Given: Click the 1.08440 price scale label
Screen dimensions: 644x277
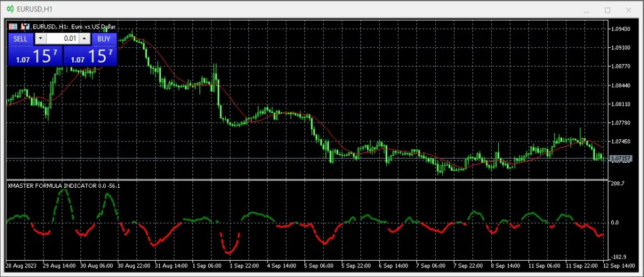Looking at the screenshot, I should coord(621,85).
